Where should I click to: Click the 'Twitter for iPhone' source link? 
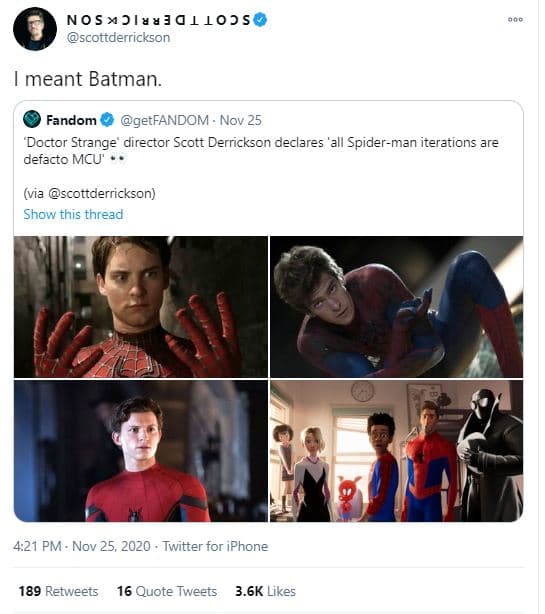pos(215,546)
